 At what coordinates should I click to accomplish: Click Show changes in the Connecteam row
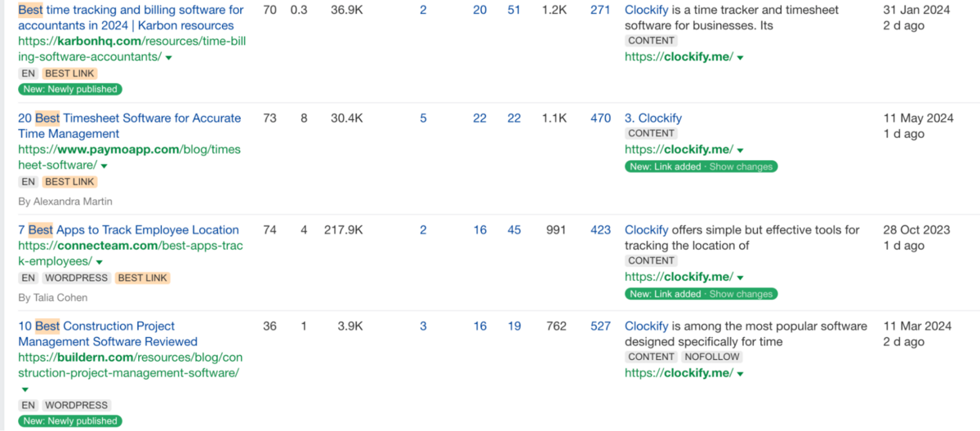point(742,294)
